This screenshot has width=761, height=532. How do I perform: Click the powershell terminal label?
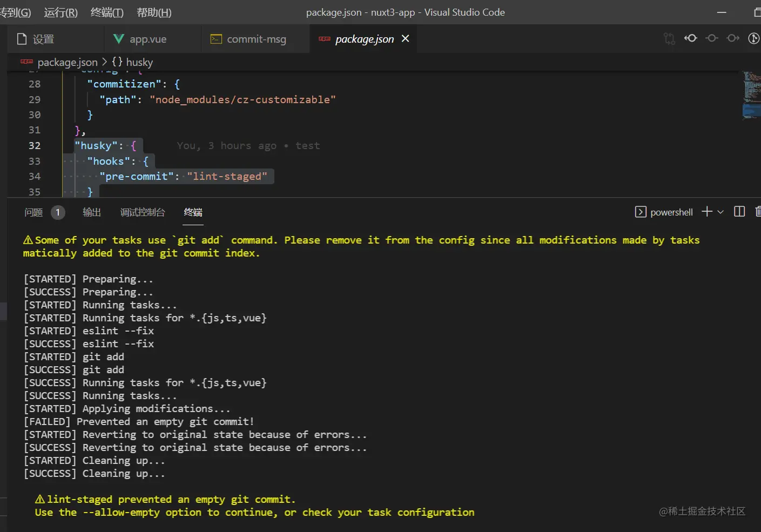pos(671,212)
